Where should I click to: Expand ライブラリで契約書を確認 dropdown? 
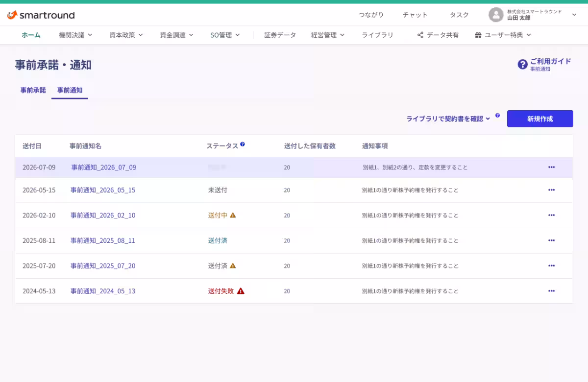pos(448,119)
